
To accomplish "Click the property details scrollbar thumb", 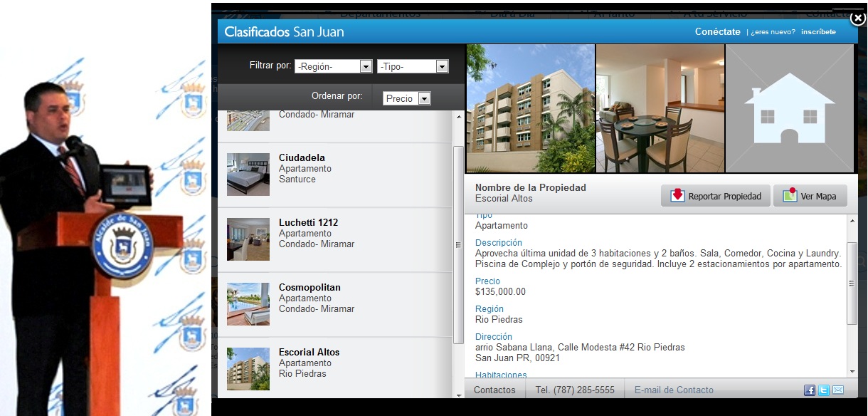I will pos(852,283).
